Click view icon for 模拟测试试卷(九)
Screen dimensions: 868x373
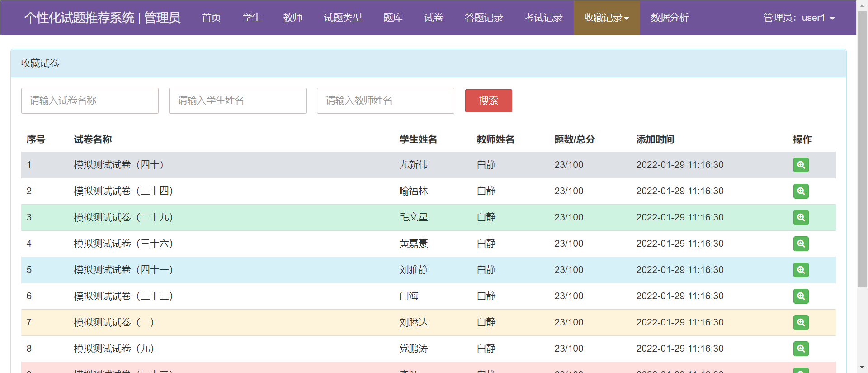pos(801,349)
